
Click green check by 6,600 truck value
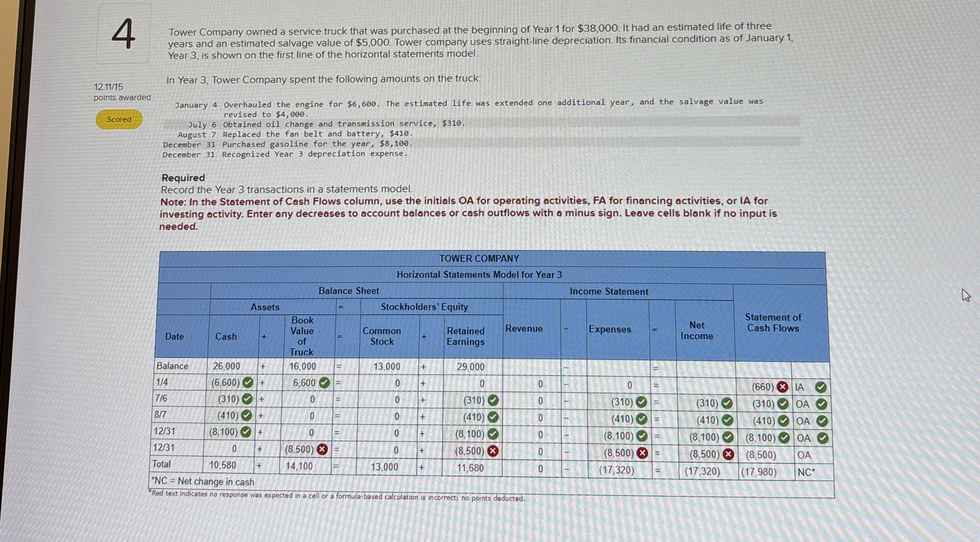click(325, 383)
